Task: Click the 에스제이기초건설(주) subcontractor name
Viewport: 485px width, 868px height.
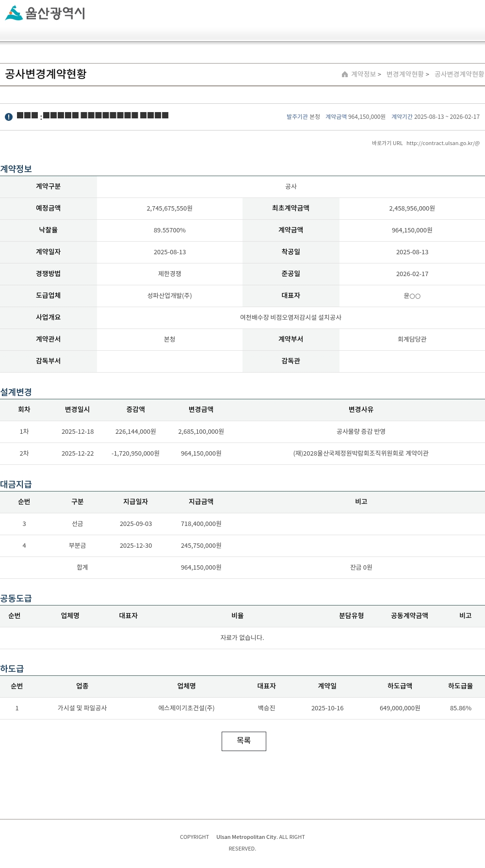Action: (187, 708)
